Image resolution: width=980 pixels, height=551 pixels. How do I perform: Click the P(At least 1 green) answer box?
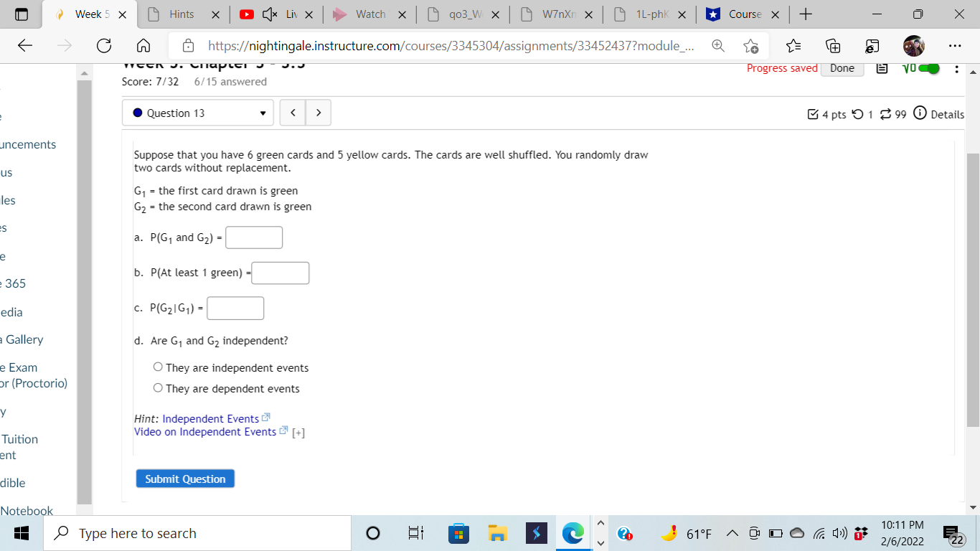click(x=281, y=273)
